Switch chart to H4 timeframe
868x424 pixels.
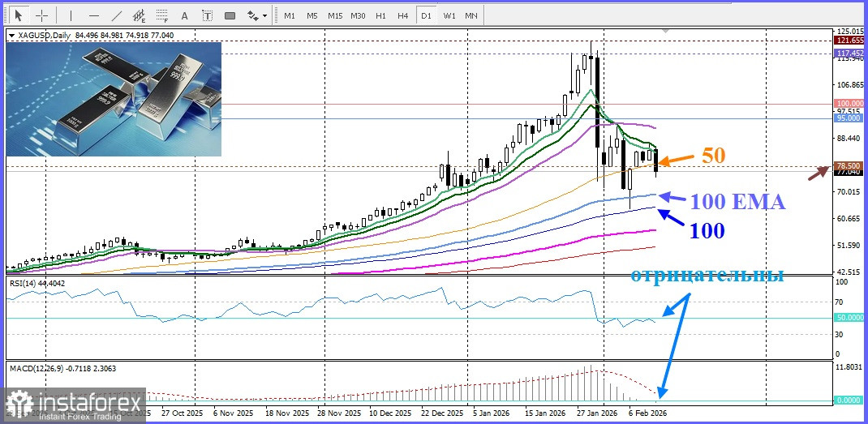point(403,15)
